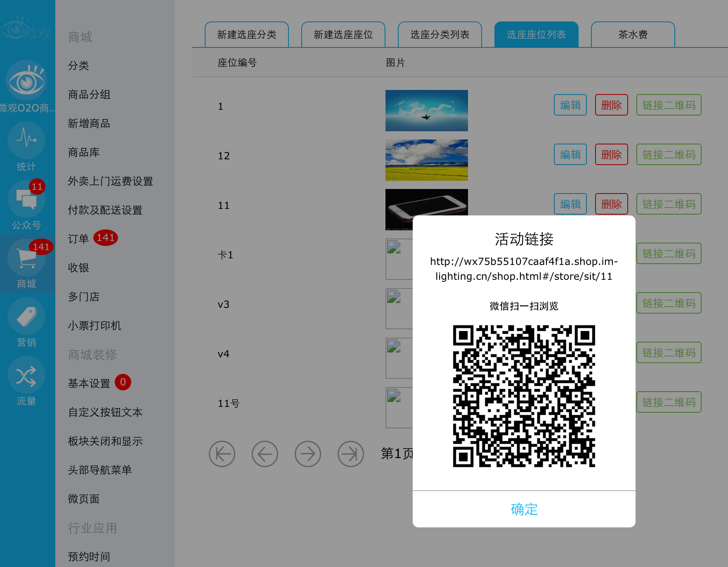Confirm the dialog with 确定
This screenshot has width=728, height=567.
524,509
